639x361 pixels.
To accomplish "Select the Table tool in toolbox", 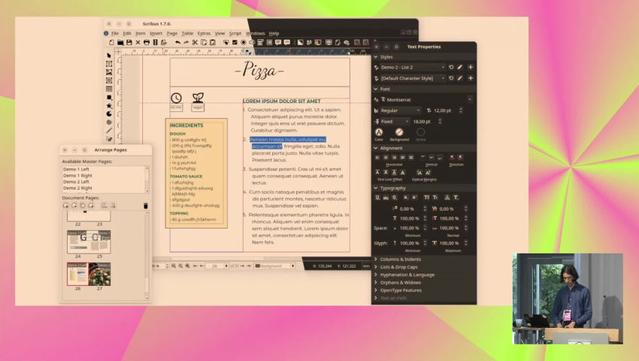I will tap(109, 89).
